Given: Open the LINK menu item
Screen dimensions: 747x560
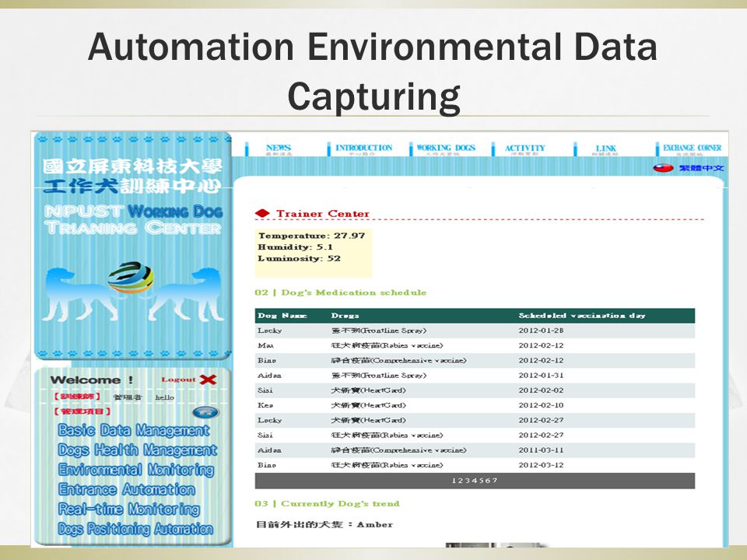Looking at the screenshot, I should (605, 148).
